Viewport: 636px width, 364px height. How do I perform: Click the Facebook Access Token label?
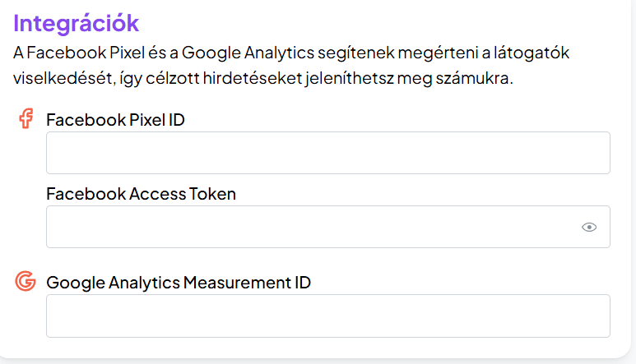(x=141, y=195)
